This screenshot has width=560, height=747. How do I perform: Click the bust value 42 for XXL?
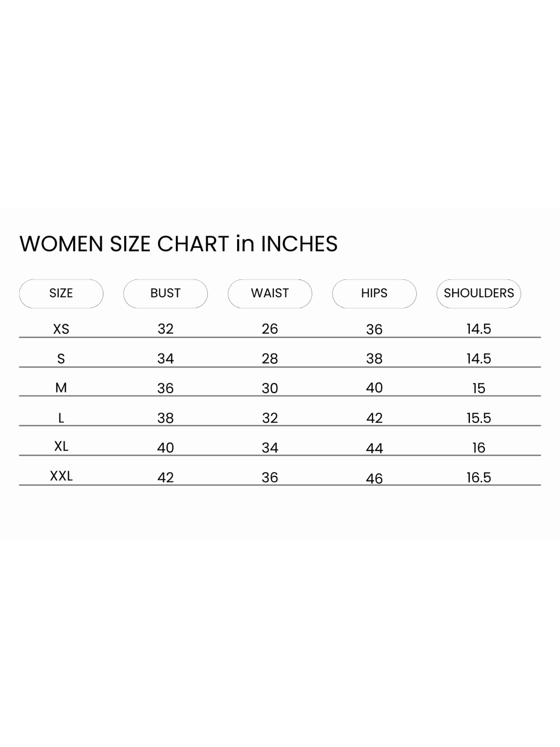tap(166, 478)
